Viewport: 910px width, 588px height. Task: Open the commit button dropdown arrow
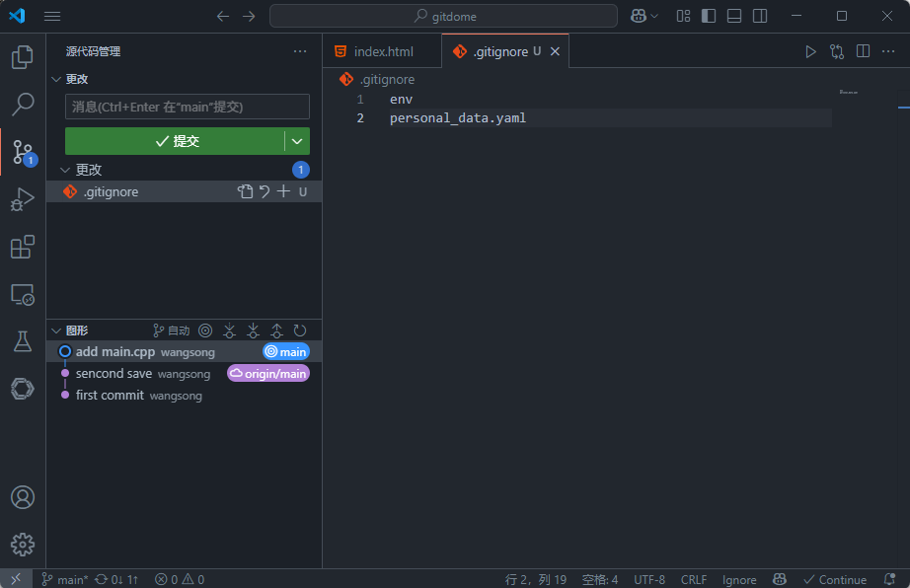[297, 141]
